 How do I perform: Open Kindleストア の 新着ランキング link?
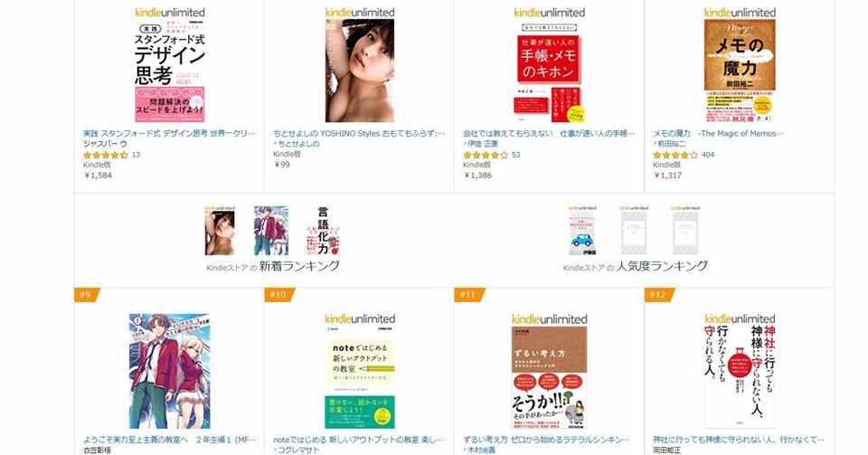coord(273,266)
